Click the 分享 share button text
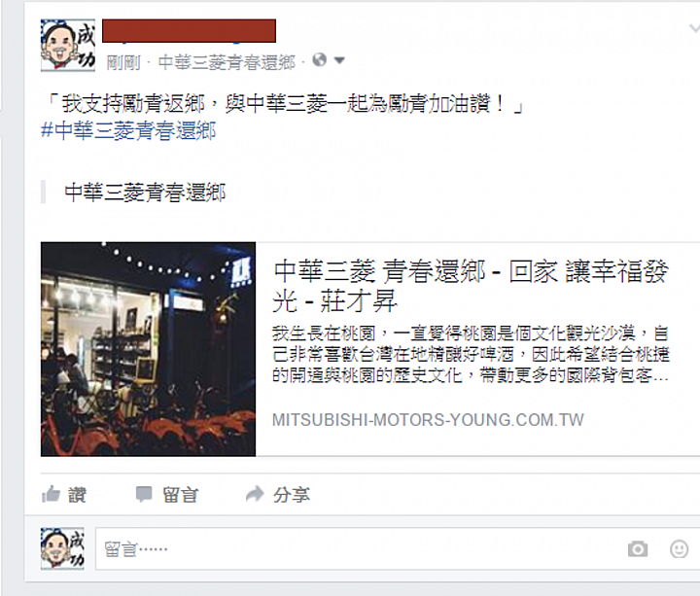700x596 pixels. pyautogui.click(x=292, y=495)
